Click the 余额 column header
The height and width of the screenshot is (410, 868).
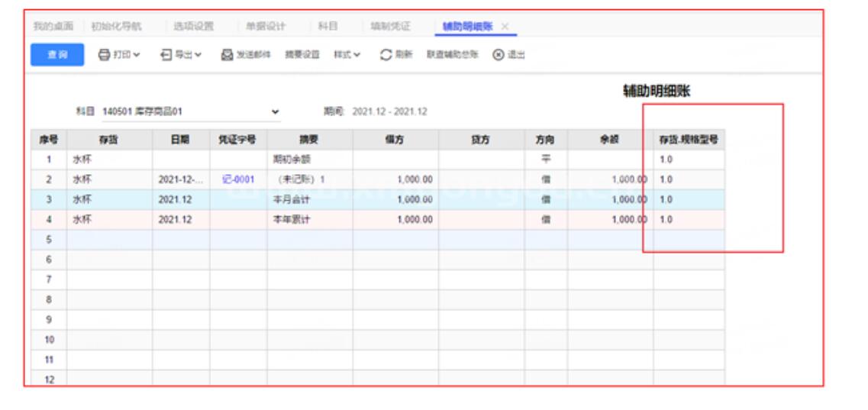(x=610, y=140)
